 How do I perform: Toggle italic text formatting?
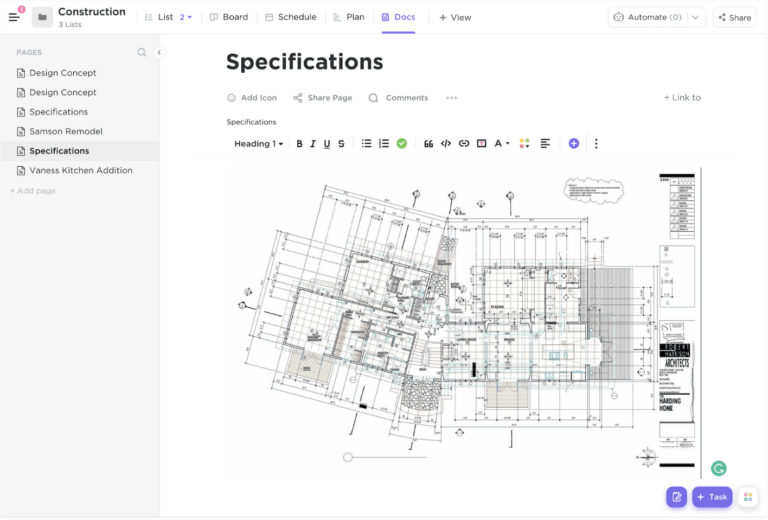[313, 144]
